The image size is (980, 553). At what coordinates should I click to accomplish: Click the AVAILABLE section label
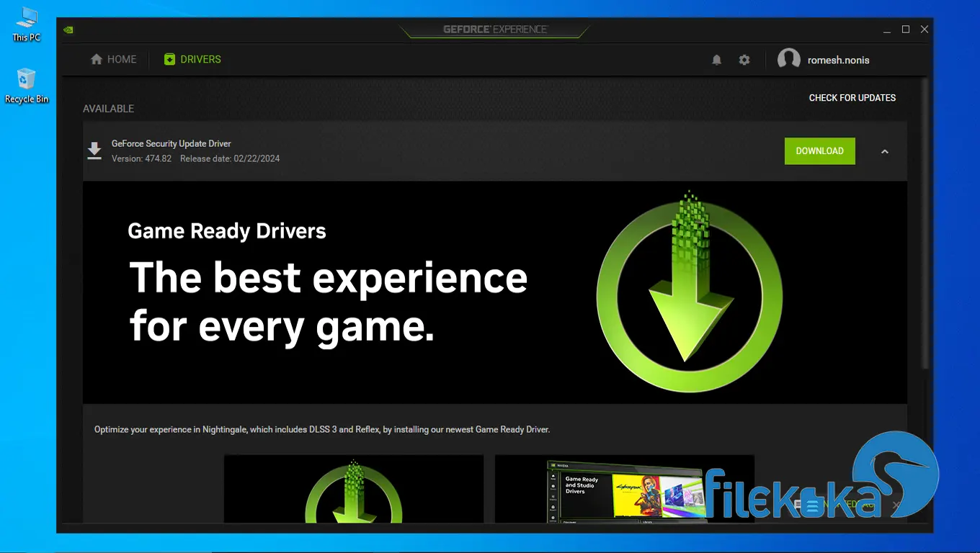109,109
